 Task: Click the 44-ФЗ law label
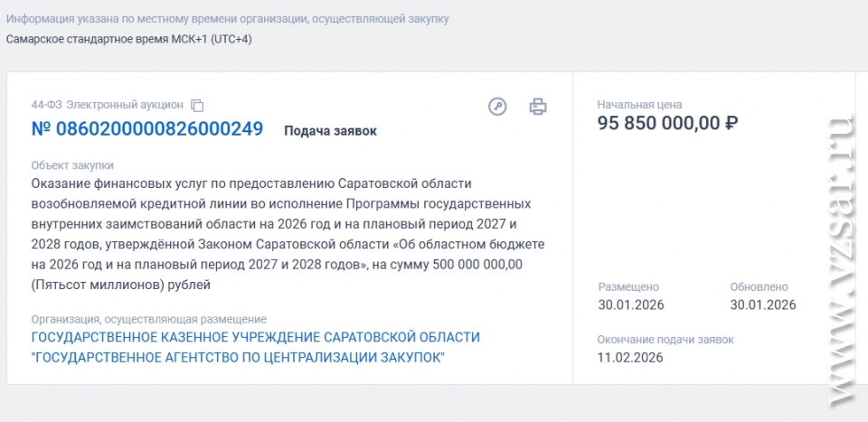coord(46,105)
